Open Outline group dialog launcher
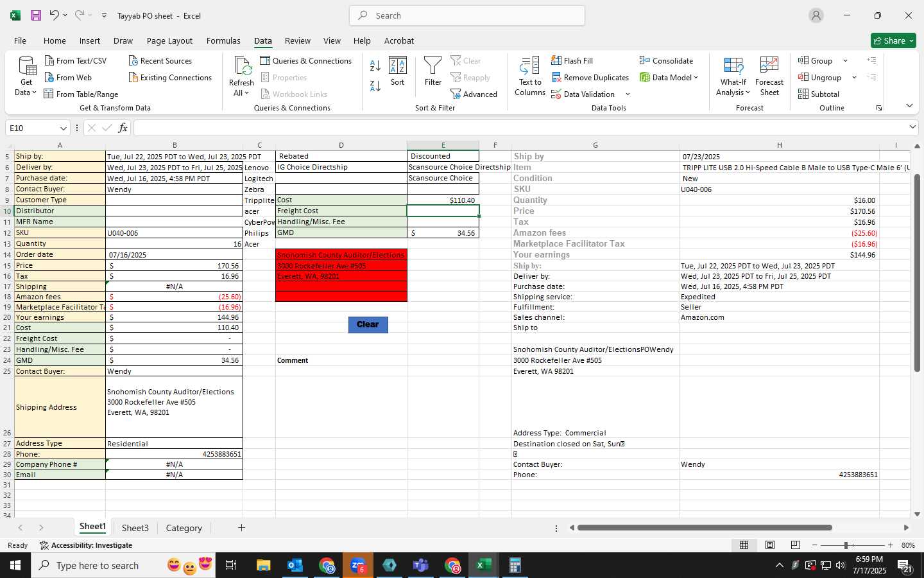Image resolution: width=924 pixels, height=578 pixels. click(x=878, y=108)
